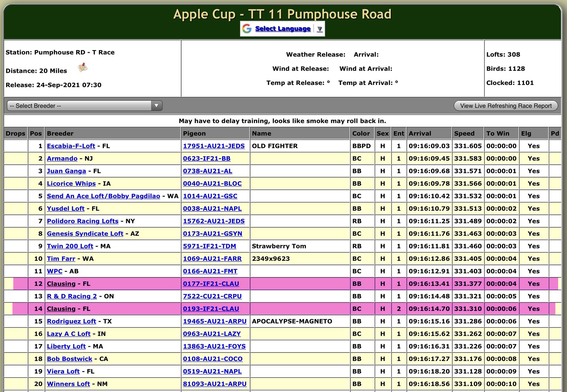Image resolution: width=567 pixels, height=392 pixels.
Task: Open the Select Language link
Action: point(282,29)
